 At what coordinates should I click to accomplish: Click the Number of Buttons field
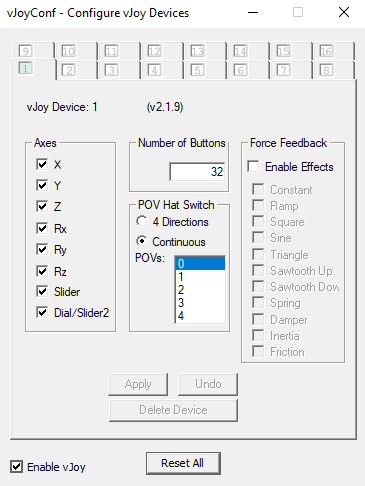click(197, 172)
